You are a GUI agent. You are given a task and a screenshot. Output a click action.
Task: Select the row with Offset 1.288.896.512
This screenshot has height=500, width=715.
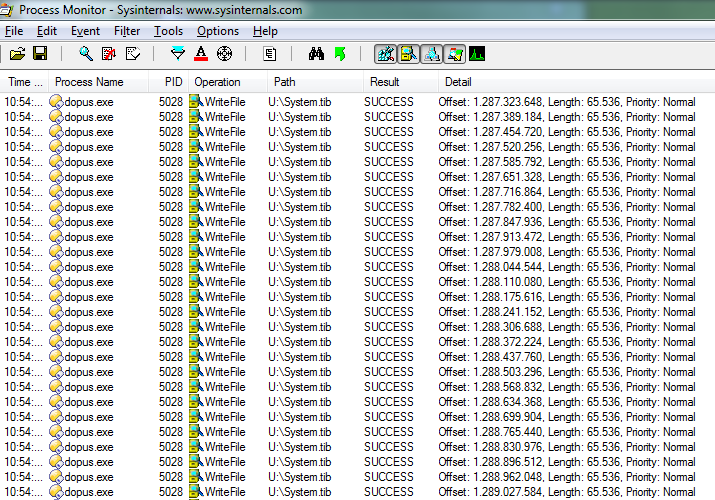pos(358,462)
